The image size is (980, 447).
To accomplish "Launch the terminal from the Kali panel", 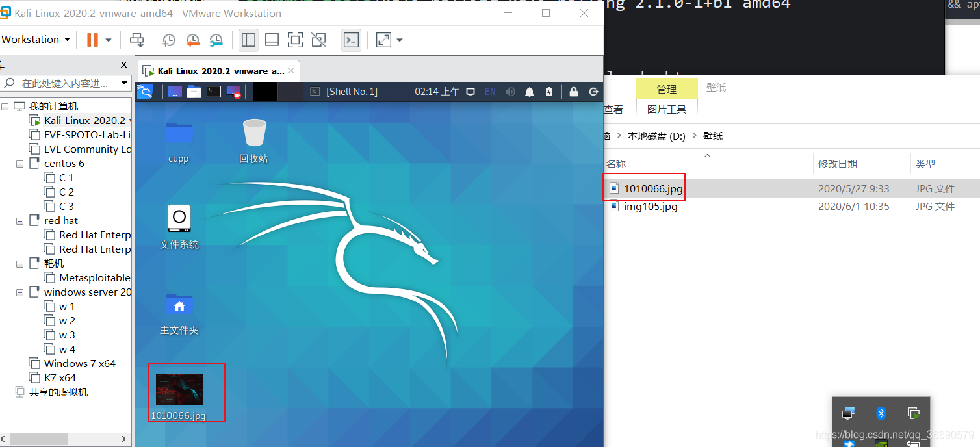I will 213,91.
